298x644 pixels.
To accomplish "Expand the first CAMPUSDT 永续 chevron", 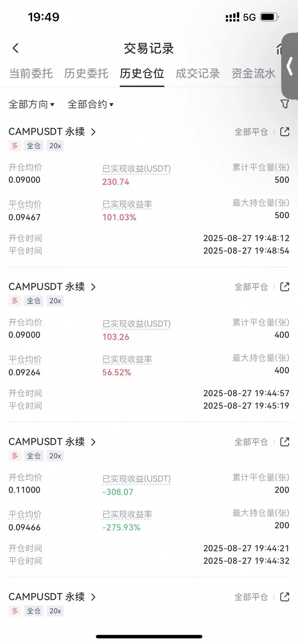I will point(93,132).
